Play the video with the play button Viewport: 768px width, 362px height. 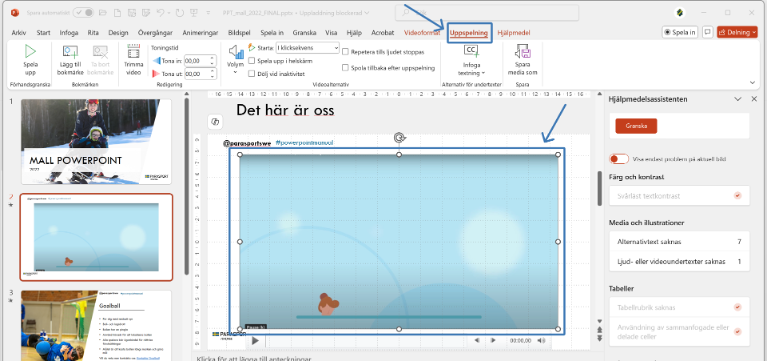(x=255, y=340)
